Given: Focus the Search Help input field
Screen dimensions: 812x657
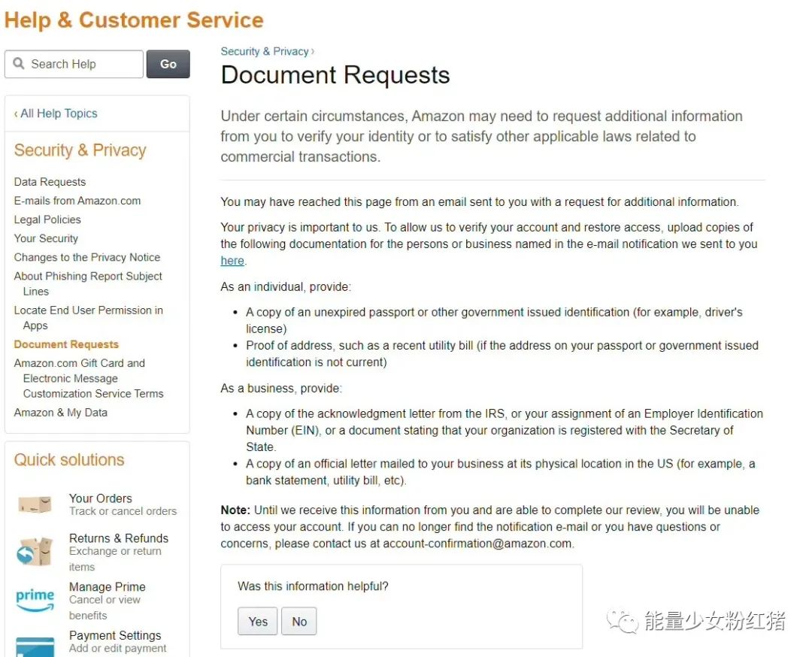Looking at the screenshot, I should pyautogui.click(x=74, y=64).
